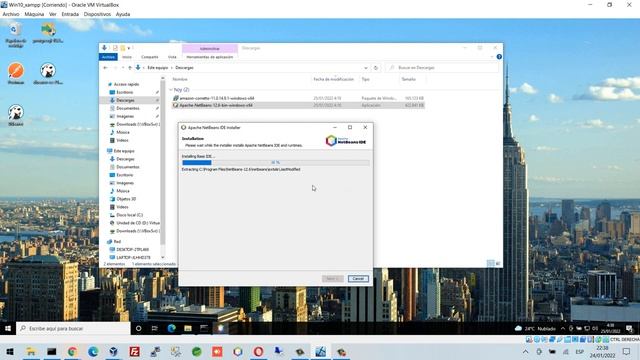
Task: Collapse the Hoy (2) file group
Action: (171, 90)
